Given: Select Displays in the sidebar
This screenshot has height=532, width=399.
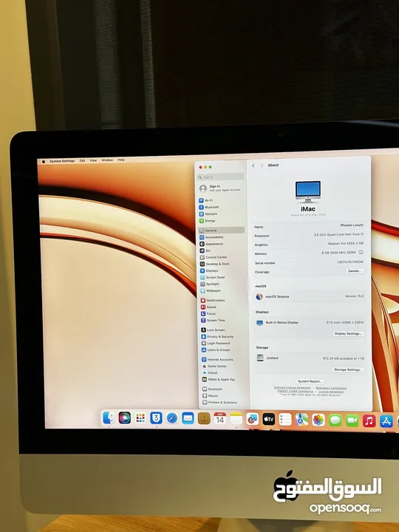Looking at the screenshot, I should [x=209, y=270].
